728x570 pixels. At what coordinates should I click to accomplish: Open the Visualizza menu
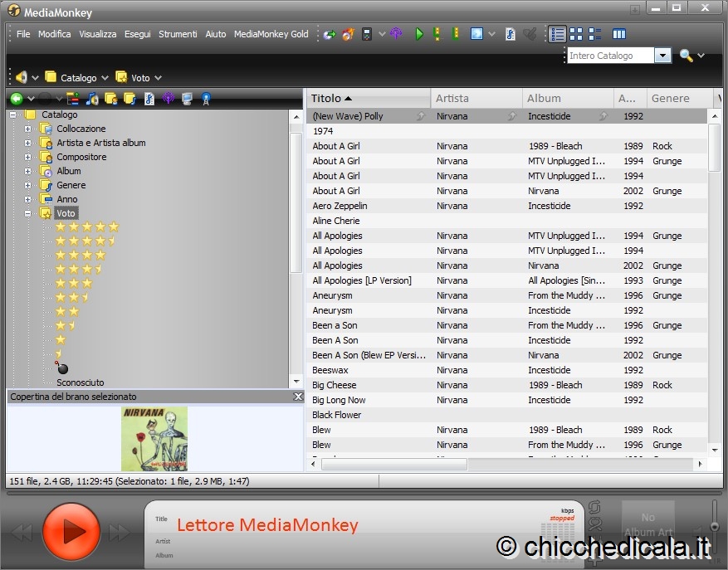(x=97, y=34)
